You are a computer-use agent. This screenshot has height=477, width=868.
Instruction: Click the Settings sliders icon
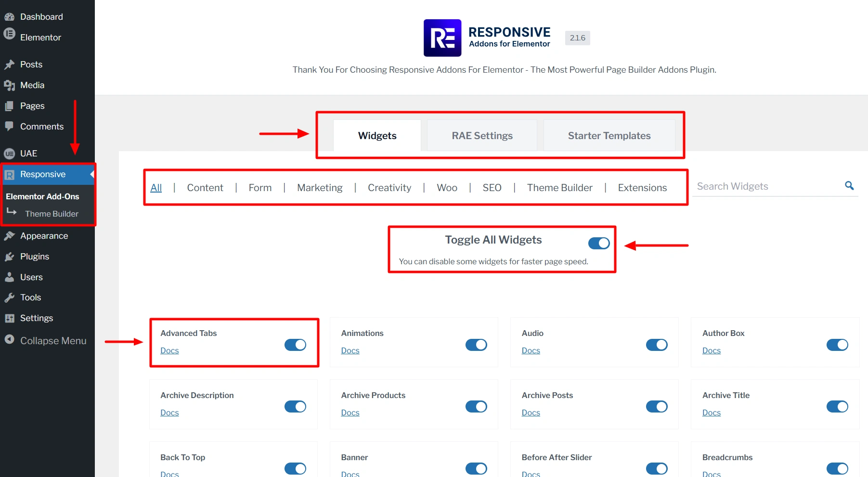(x=9, y=318)
